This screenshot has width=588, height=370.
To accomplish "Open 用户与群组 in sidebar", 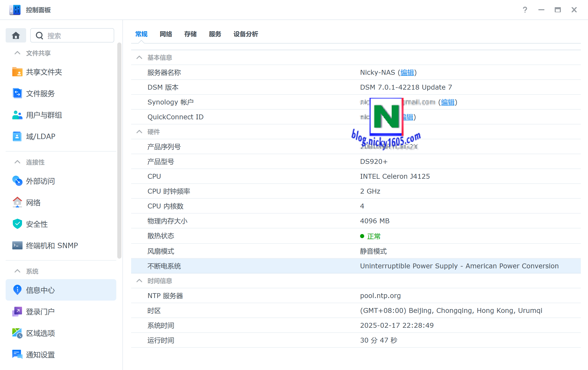I will 44,115.
